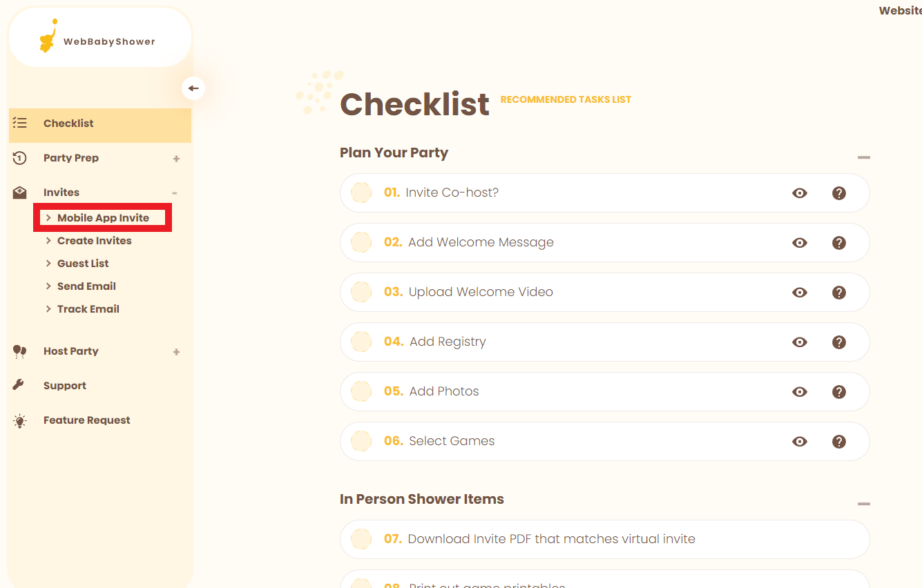Collapse sidebar with the back arrow button

tap(193, 88)
